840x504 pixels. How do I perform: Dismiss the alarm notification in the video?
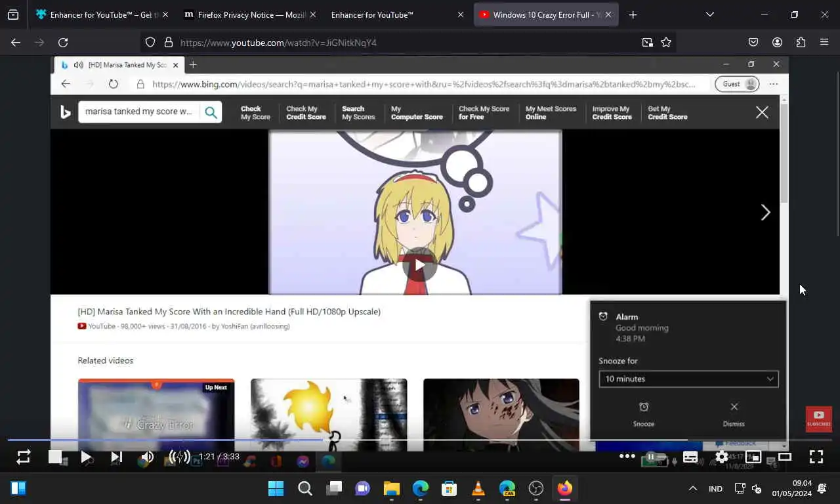coord(734,415)
